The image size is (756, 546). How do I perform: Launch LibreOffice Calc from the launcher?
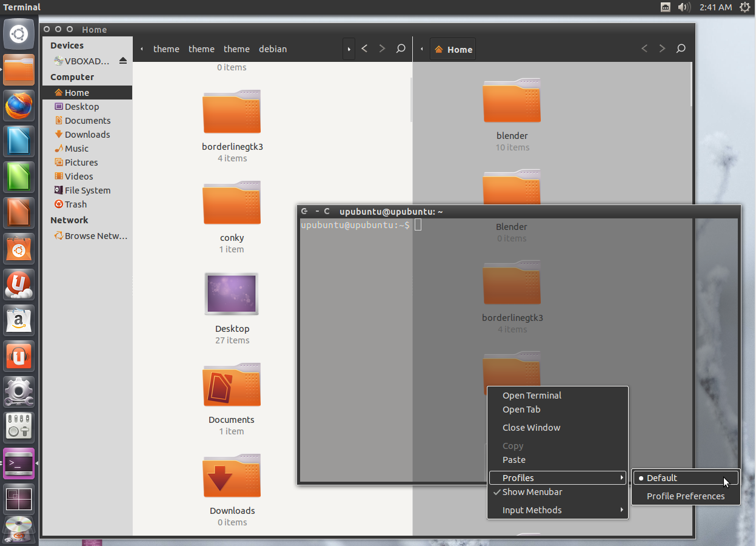(x=19, y=177)
